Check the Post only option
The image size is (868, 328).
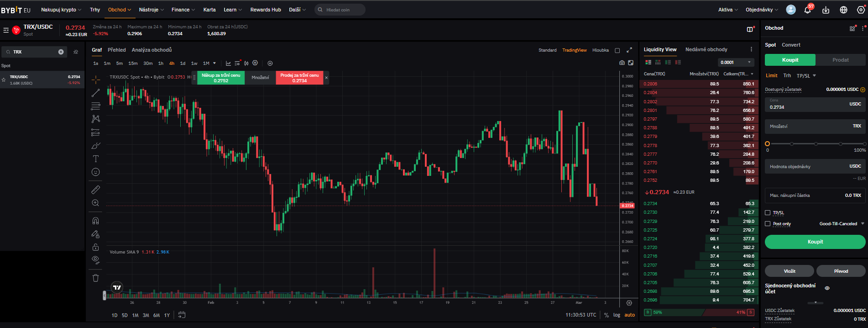[768, 224]
